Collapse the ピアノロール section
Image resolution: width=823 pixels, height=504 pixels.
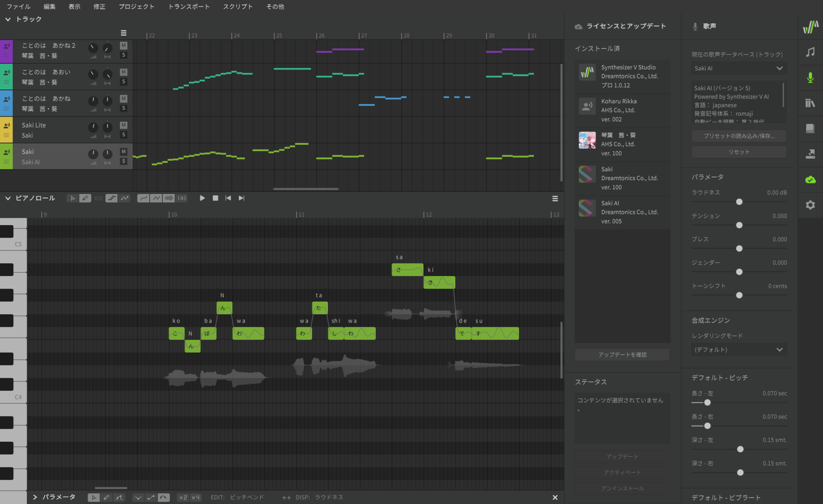(x=7, y=198)
